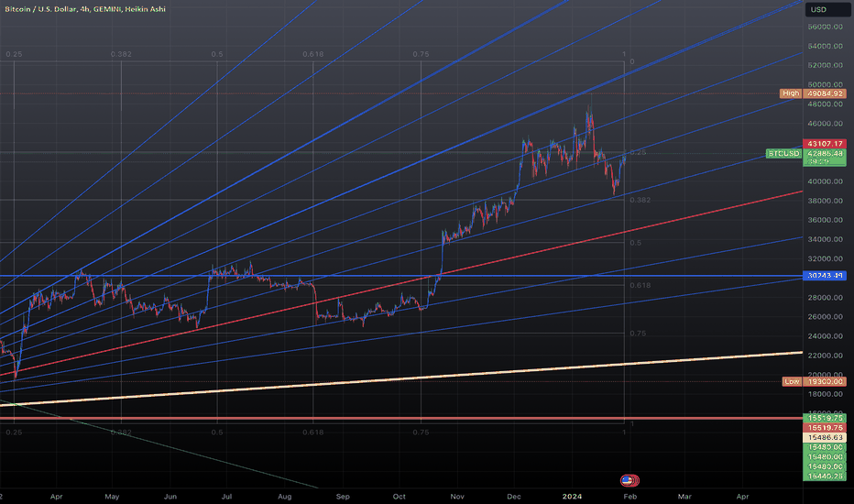The height and width of the screenshot is (504, 854).
Task: Click the 2024 year marker on time axis
Action: [572, 497]
